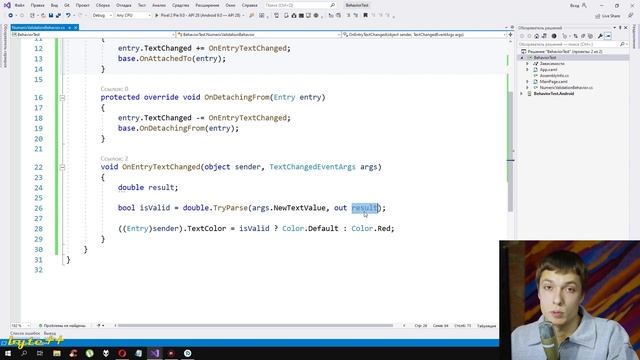Open the BehaviorTest project navigation dropdown

point(93,35)
